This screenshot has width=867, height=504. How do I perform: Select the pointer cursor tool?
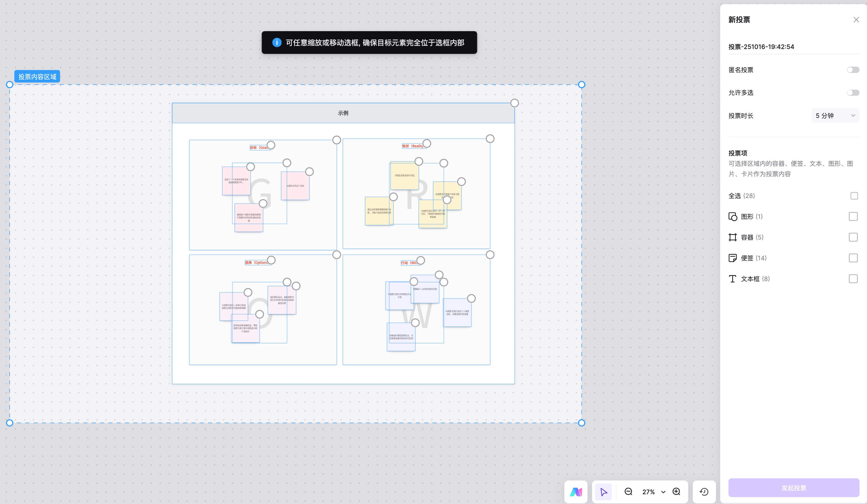coord(603,492)
